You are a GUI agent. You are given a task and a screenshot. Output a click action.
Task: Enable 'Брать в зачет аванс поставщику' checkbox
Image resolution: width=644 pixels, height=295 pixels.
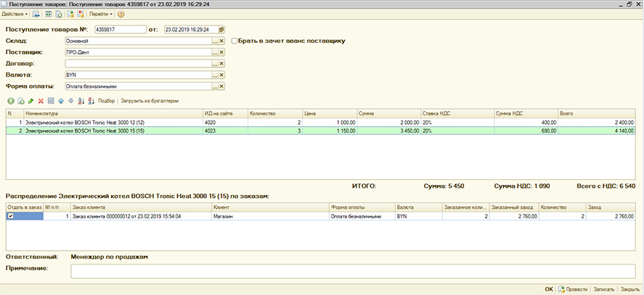click(x=234, y=41)
